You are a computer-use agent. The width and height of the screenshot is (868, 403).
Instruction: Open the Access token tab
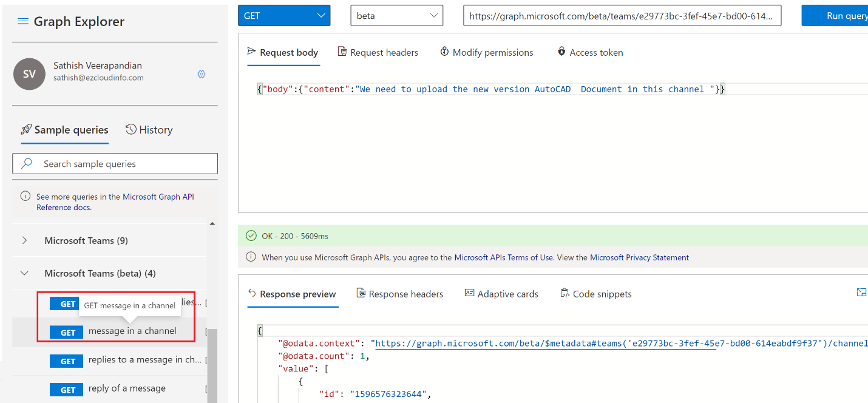click(590, 53)
